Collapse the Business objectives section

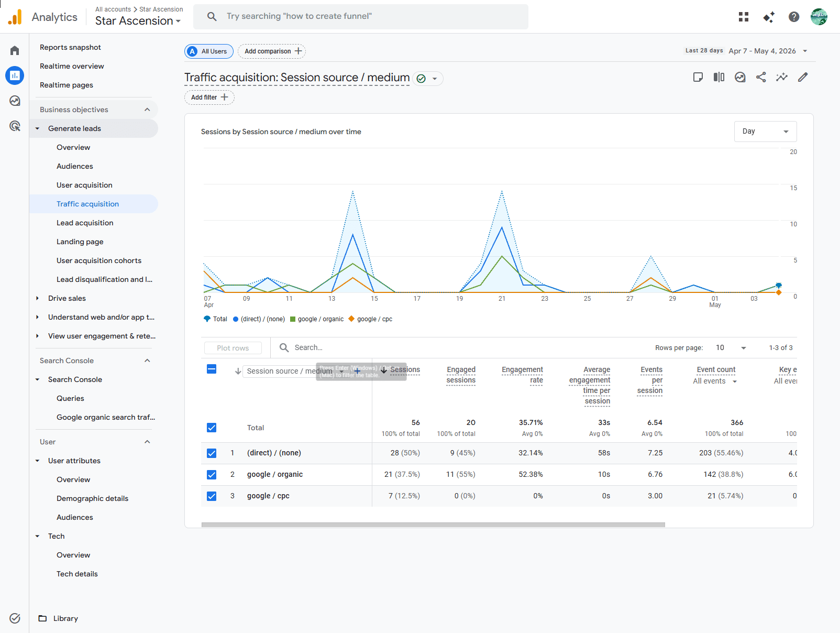[147, 110]
